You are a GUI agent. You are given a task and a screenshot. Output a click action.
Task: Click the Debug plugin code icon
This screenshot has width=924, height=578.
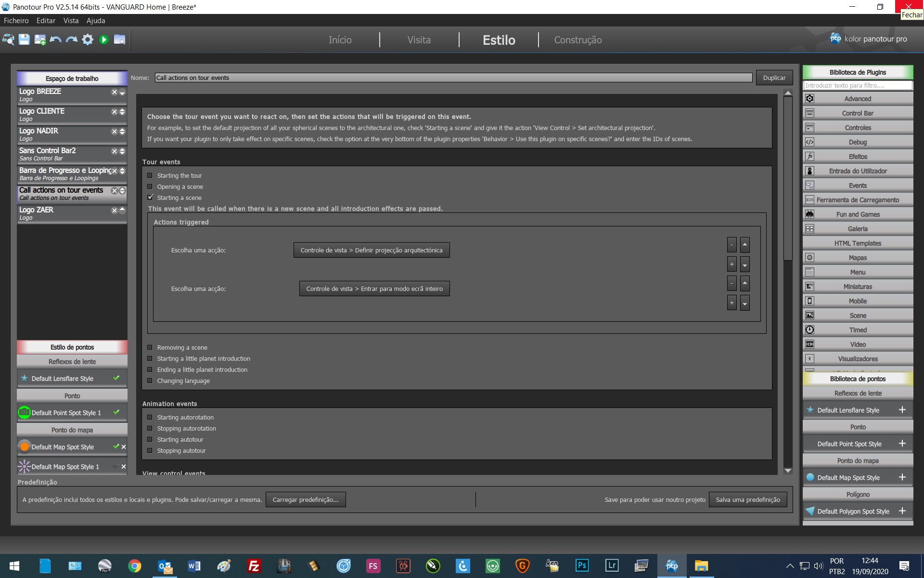pos(810,142)
